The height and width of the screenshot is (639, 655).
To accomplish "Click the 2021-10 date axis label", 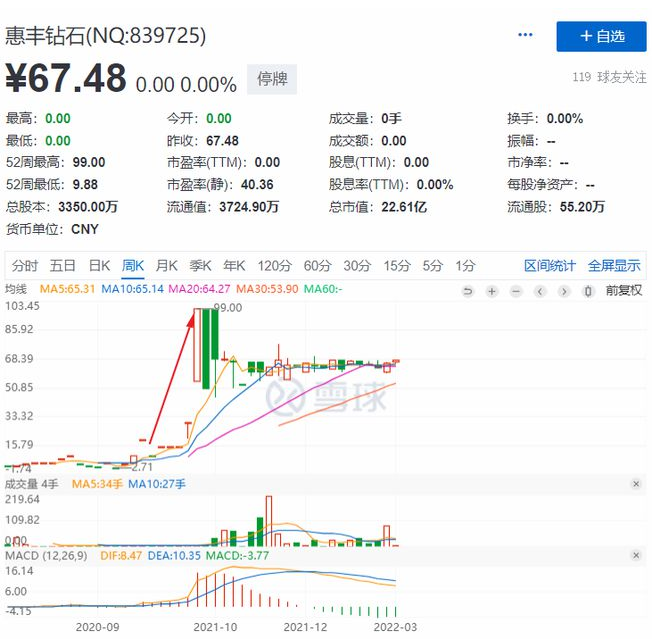I will pyautogui.click(x=215, y=627).
